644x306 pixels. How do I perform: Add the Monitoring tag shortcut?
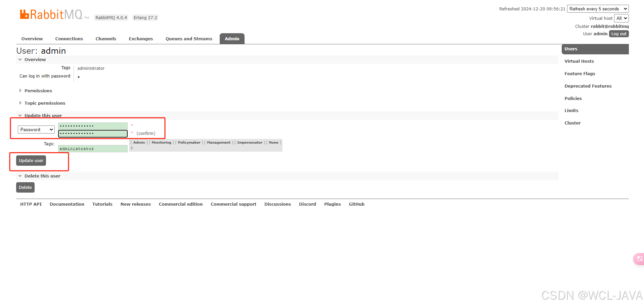coord(161,143)
